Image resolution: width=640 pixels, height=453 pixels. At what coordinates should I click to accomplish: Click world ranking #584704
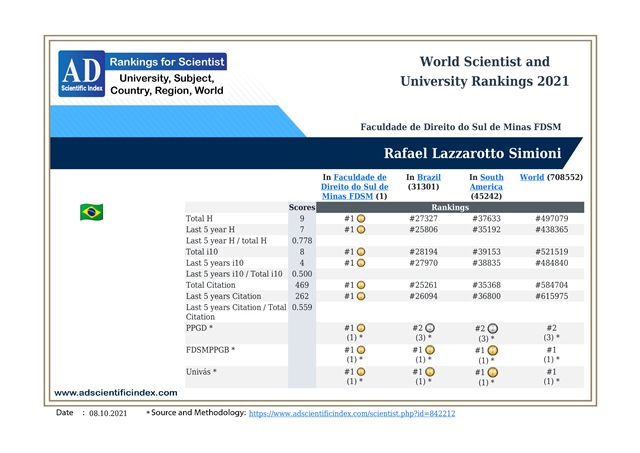(x=551, y=285)
